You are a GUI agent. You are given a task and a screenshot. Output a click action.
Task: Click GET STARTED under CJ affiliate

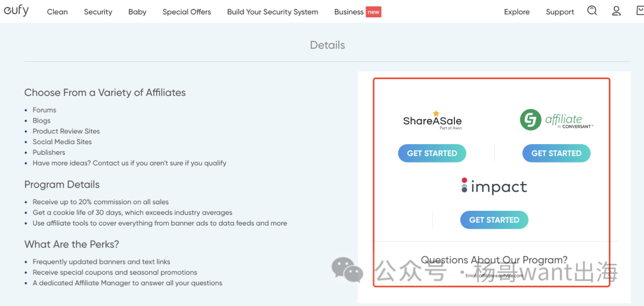(556, 153)
